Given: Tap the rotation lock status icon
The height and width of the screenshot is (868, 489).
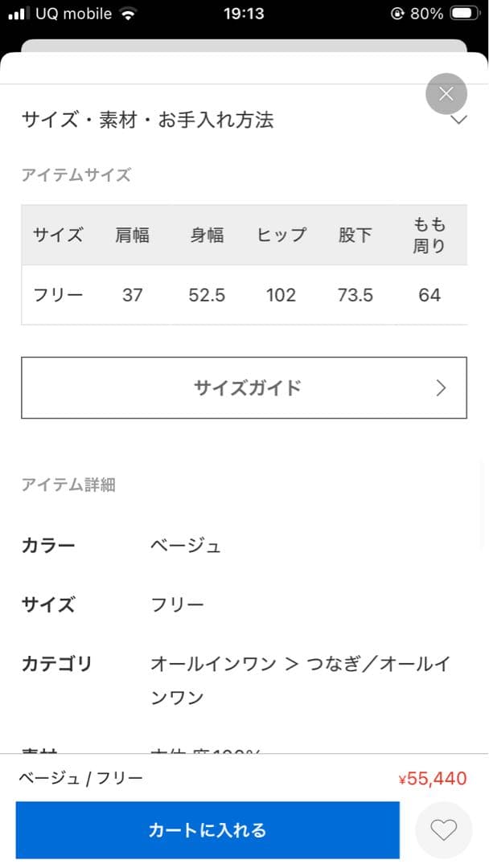Looking at the screenshot, I should (x=397, y=14).
